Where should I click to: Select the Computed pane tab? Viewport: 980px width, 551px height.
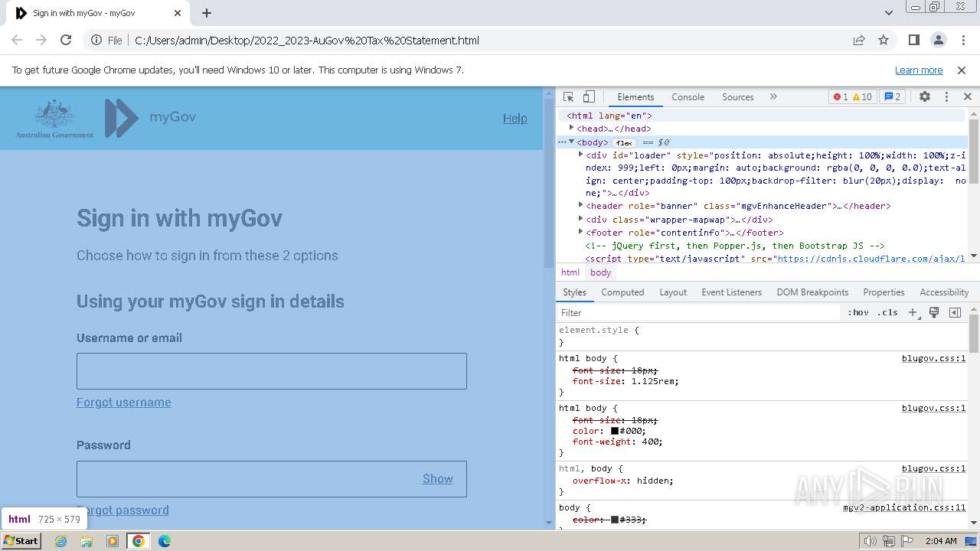[x=622, y=292]
